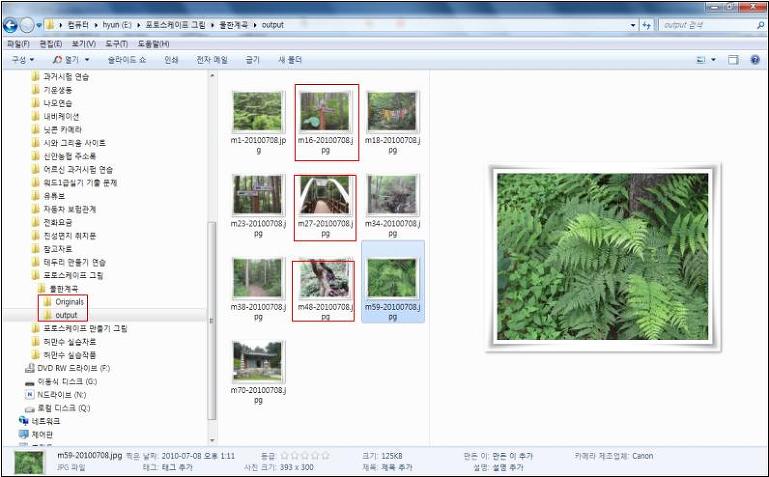This screenshot has height=477, width=769.
Task: Click the navigation pane scroll-up arrow
Action: 212,76
